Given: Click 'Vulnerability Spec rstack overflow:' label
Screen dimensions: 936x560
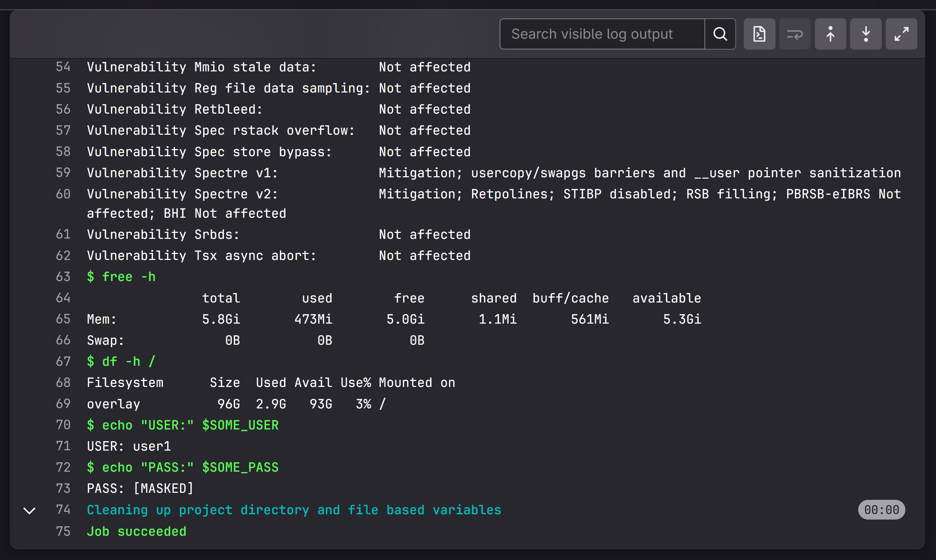Looking at the screenshot, I should (x=221, y=130).
